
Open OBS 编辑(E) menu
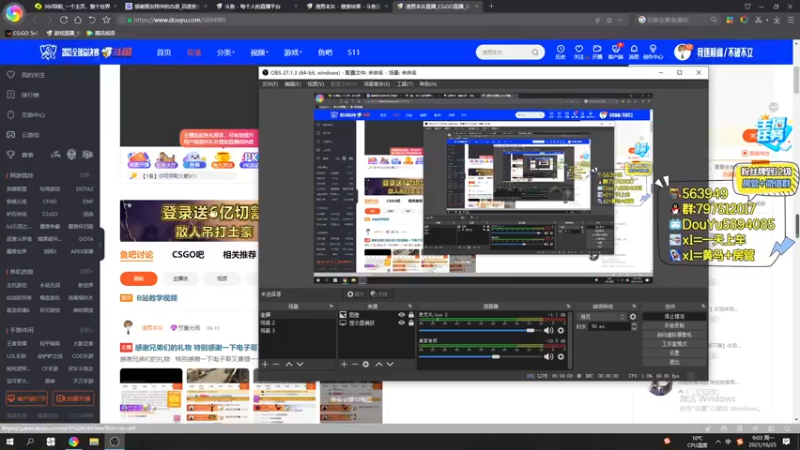[x=292, y=84]
